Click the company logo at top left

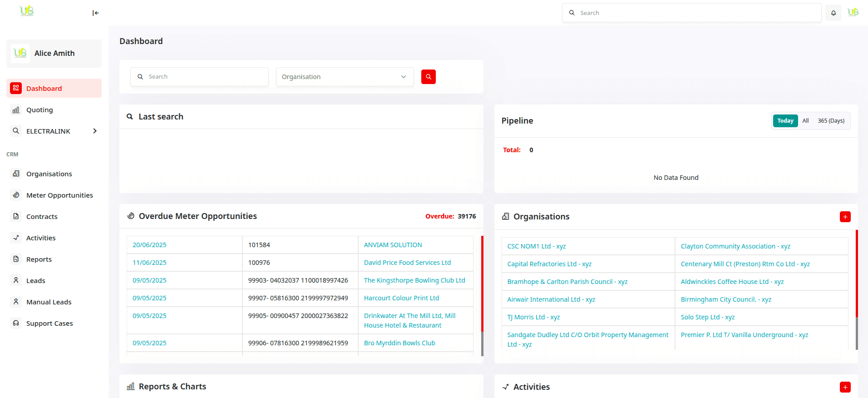point(27,11)
